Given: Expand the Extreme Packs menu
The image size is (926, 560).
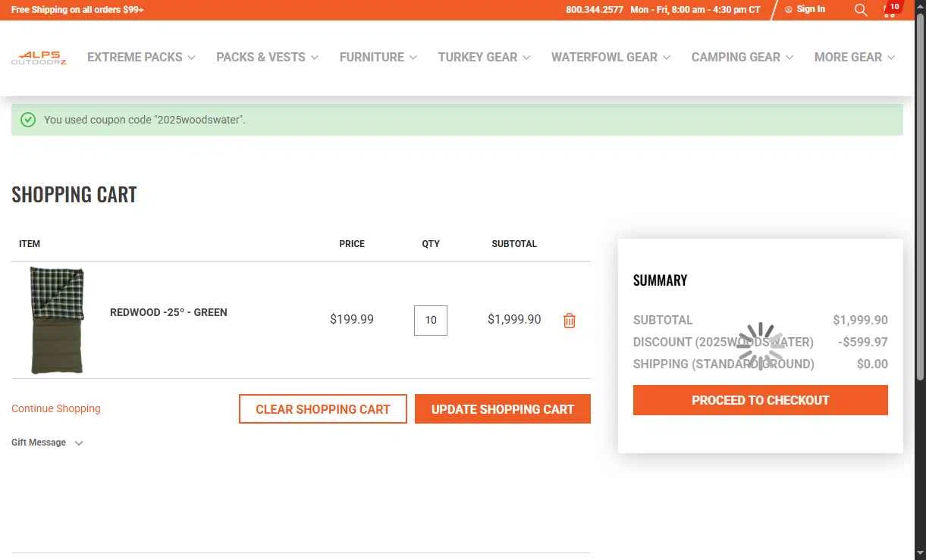Looking at the screenshot, I should [x=141, y=57].
